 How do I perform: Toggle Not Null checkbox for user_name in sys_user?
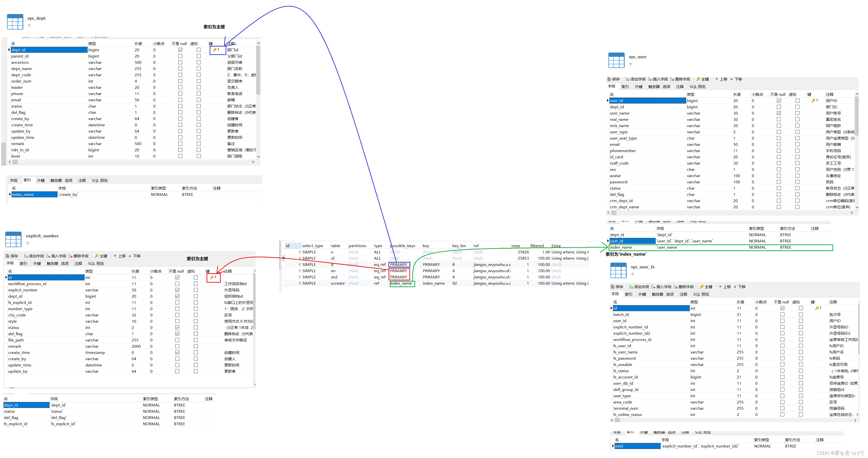click(779, 113)
